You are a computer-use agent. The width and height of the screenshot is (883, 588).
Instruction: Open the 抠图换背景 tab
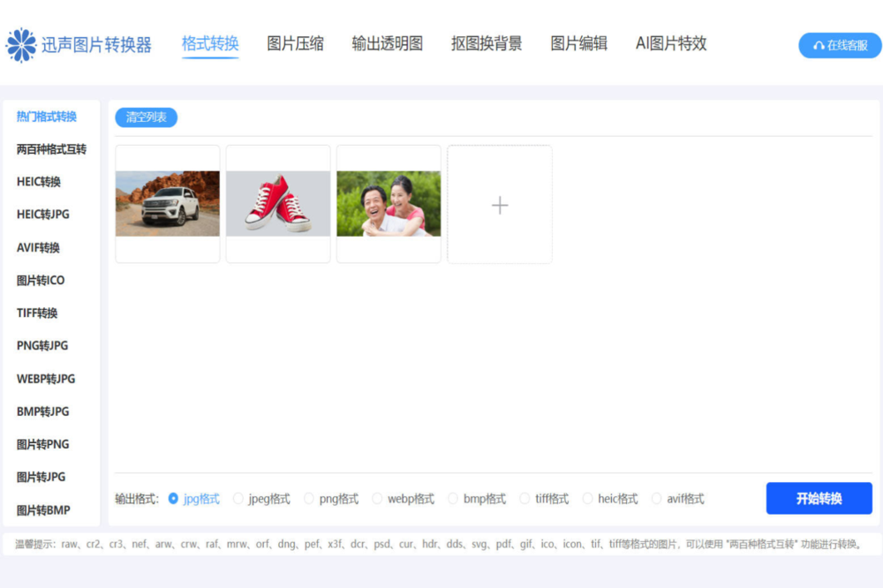tap(486, 43)
